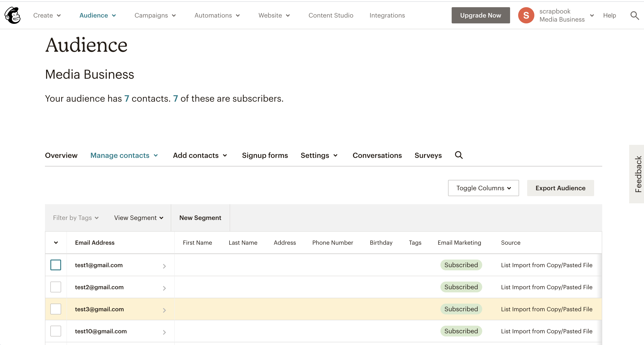Screen dimensions: 644x345
Task: Expand the select-all chevron in table header
Action: (x=56, y=242)
